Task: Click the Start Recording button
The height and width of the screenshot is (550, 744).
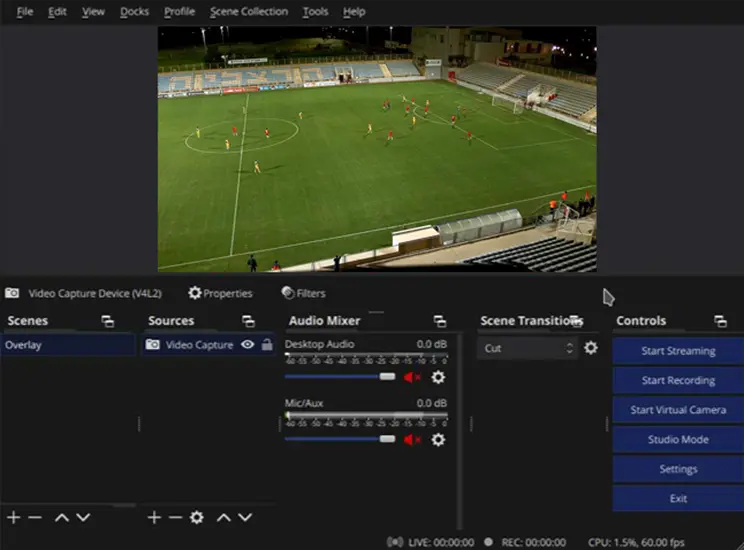Action: (678, 380)
